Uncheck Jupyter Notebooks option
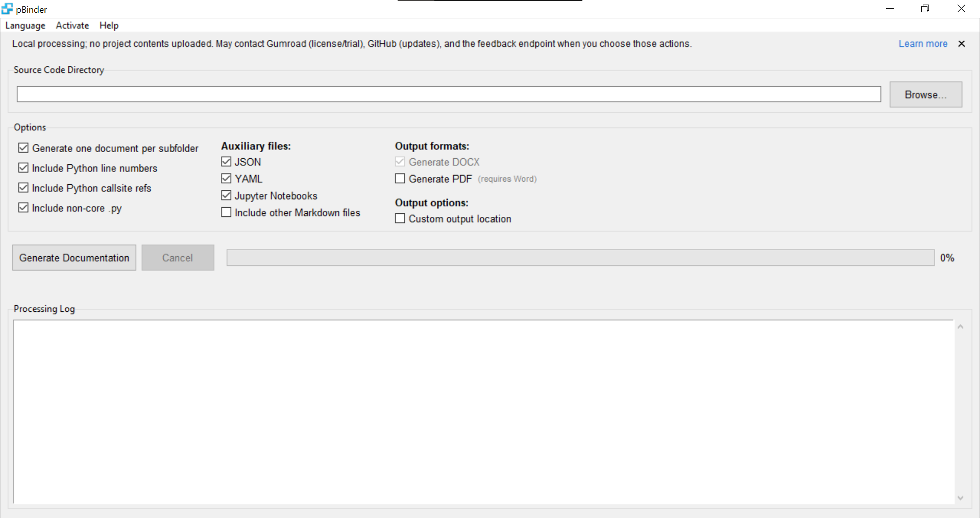 [226, 195]
